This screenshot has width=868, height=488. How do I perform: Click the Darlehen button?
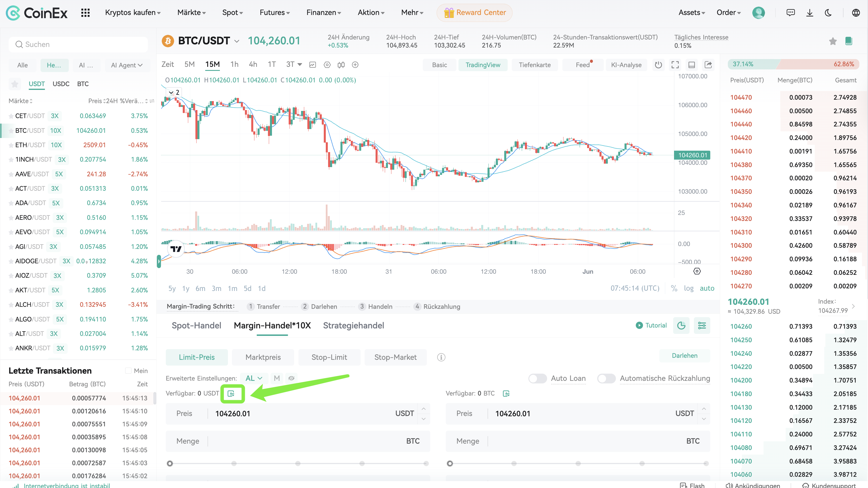(x=684, y=355)
